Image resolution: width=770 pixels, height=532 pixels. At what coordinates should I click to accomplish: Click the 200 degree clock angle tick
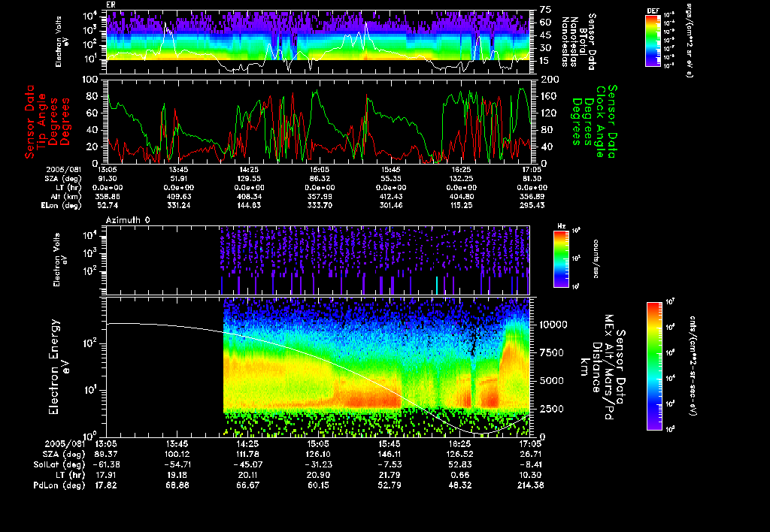[x=547, y=80]
